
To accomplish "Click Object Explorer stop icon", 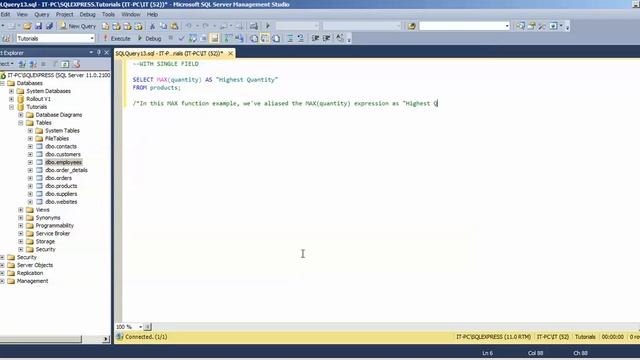I will (x=44, y=64).
